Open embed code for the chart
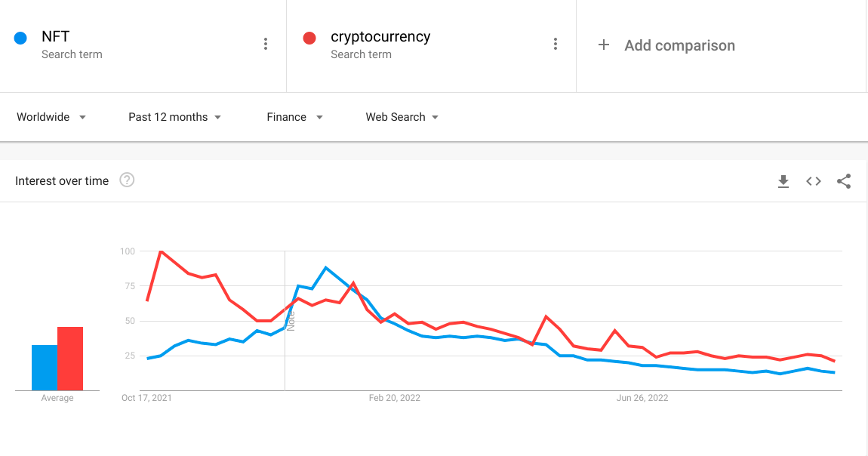868x456 pixels. pyautogui.click(x=813, y=181)
